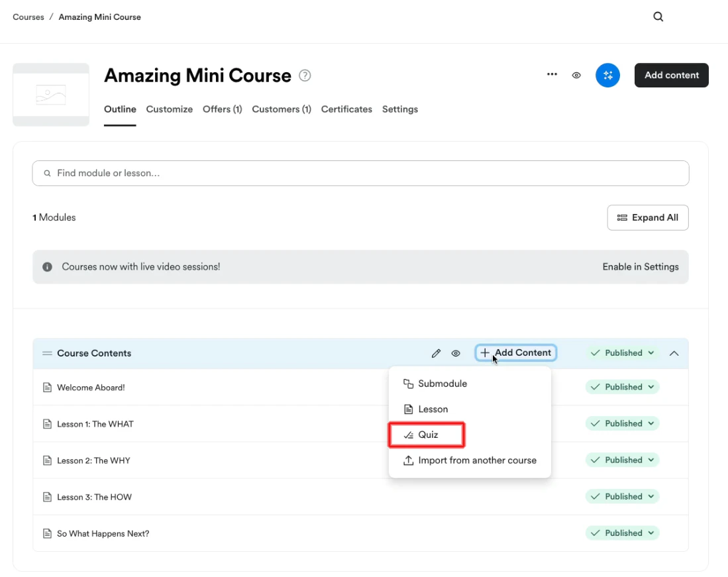Preview course with header eye icon
The width and height of the screenshot is (728, 577).
click(x=576, y=76)
